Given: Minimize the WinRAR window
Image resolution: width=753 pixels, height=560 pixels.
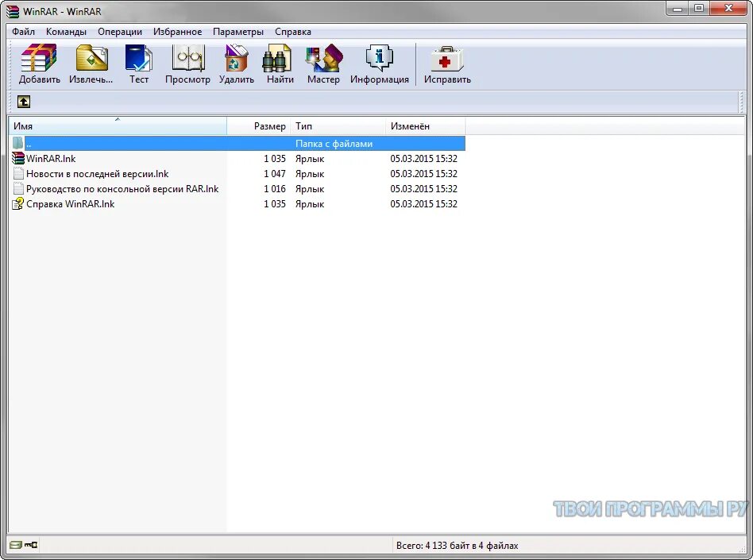Looking at the screenshot, I should 678,9.
